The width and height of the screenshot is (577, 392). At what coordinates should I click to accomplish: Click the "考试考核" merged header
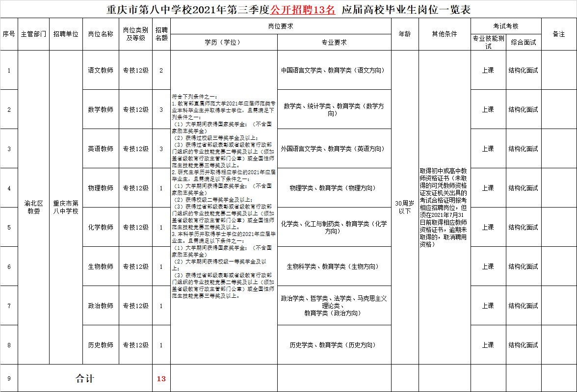point(506,26)
